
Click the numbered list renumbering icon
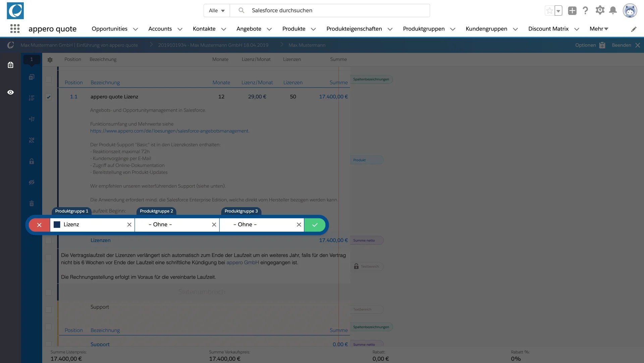[32, 98]
